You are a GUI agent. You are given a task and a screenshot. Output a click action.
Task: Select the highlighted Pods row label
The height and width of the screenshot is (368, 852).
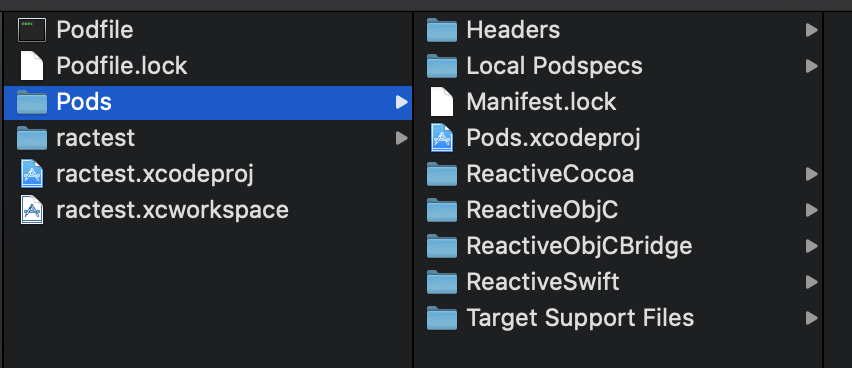[x=84, y=102]
